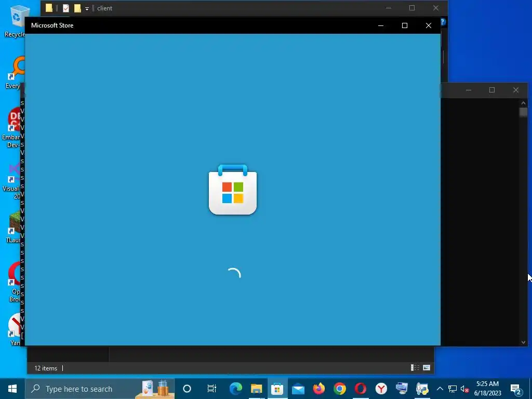Click the folder icon in client window title
532x399 pixels.
pyautogui.click(x=49, y=8)
